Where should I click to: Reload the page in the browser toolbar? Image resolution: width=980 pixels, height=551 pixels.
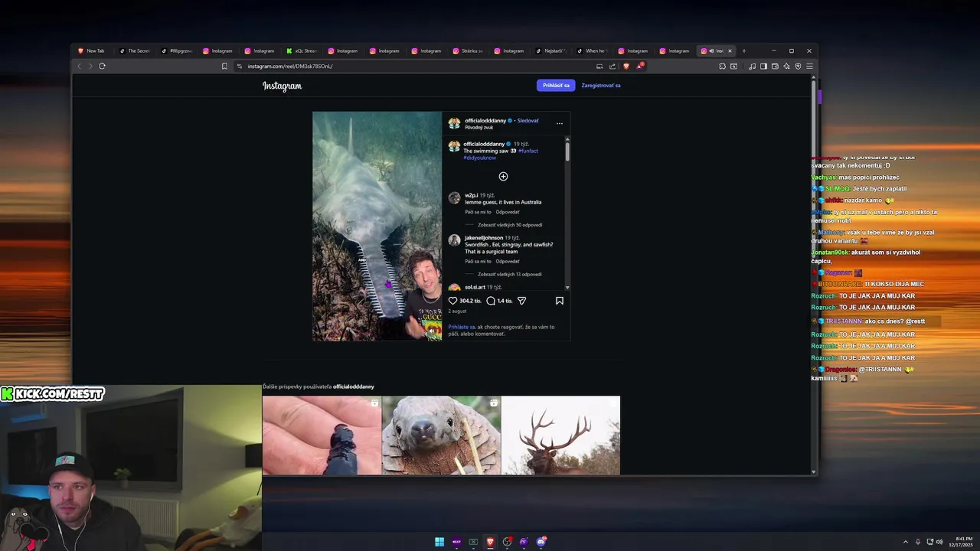coord(102,66)
